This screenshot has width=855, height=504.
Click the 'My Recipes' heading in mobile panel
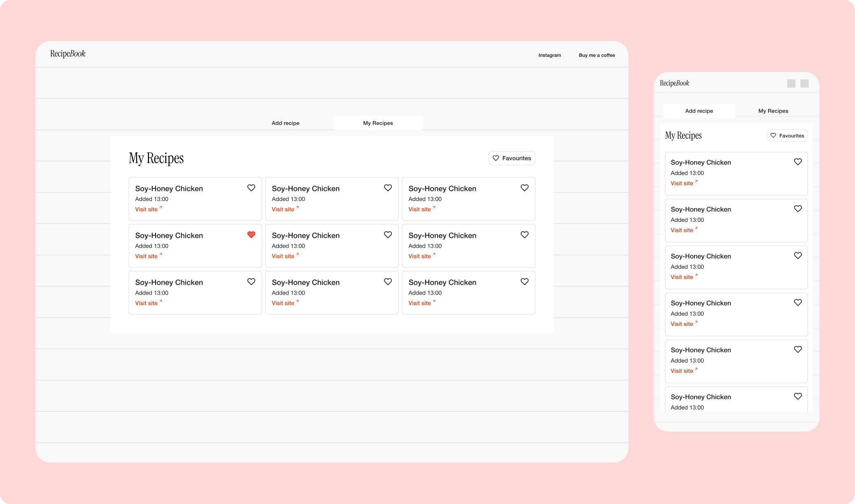[683, 136]
